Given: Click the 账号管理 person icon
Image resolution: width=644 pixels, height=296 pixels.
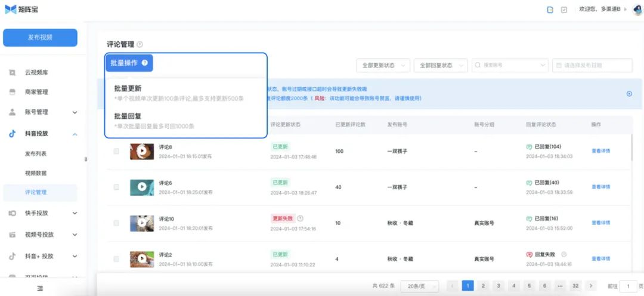Looking at the screenshot, I should pyautogui.click(x=13, y=112).
